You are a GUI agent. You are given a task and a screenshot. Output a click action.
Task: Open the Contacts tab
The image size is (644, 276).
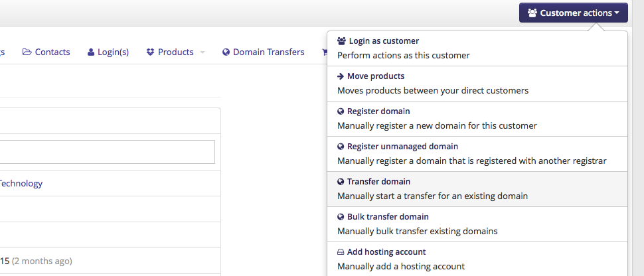[46, 52]
